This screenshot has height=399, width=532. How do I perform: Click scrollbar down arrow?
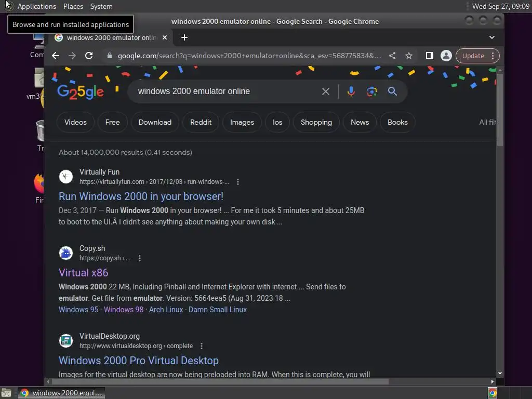click(x=500, y=374)
